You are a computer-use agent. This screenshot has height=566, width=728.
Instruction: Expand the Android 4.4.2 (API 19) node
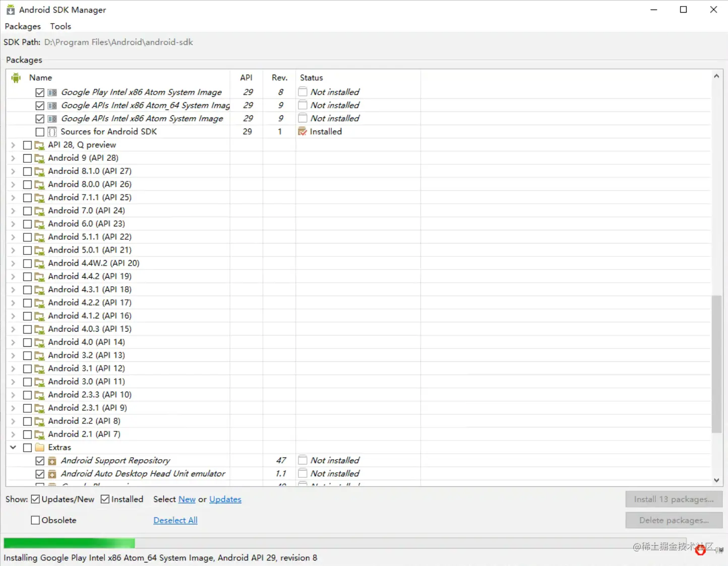point(13,277)
